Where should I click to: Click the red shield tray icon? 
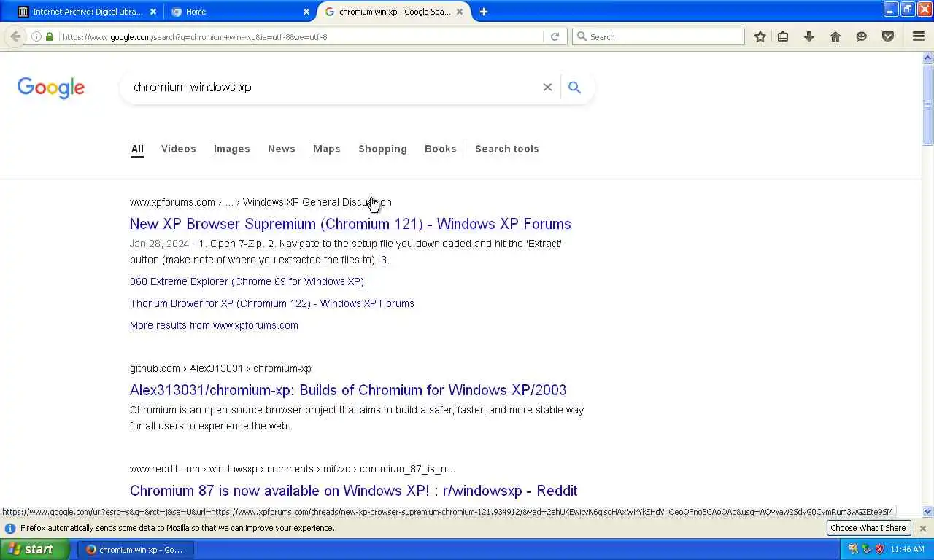879,549
